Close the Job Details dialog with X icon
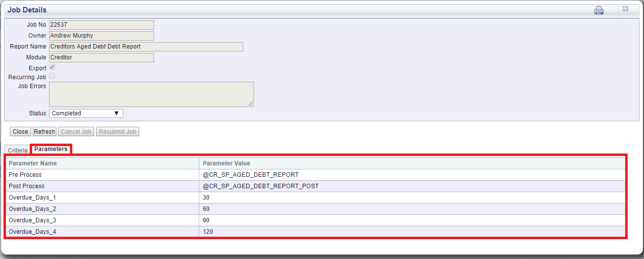 click(x=626, y=9)
